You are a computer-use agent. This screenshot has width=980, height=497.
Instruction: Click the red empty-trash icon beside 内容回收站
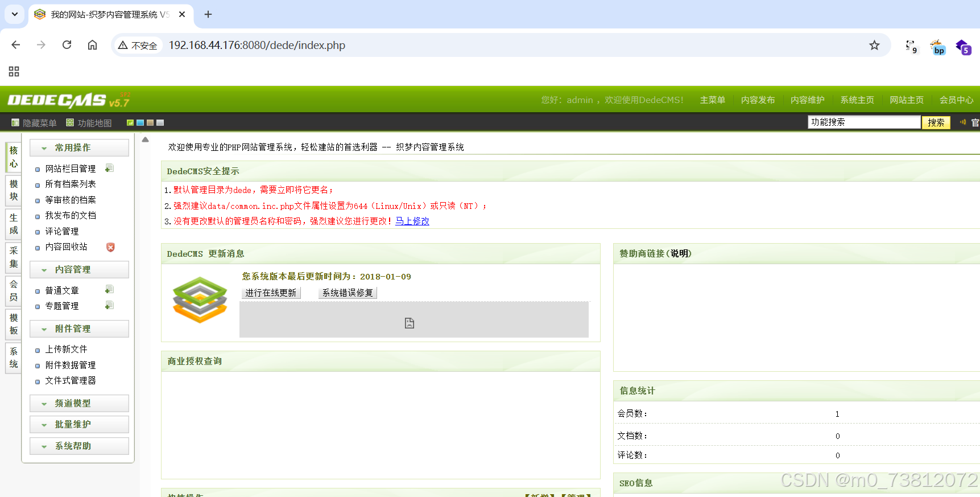tap(110, 247)
